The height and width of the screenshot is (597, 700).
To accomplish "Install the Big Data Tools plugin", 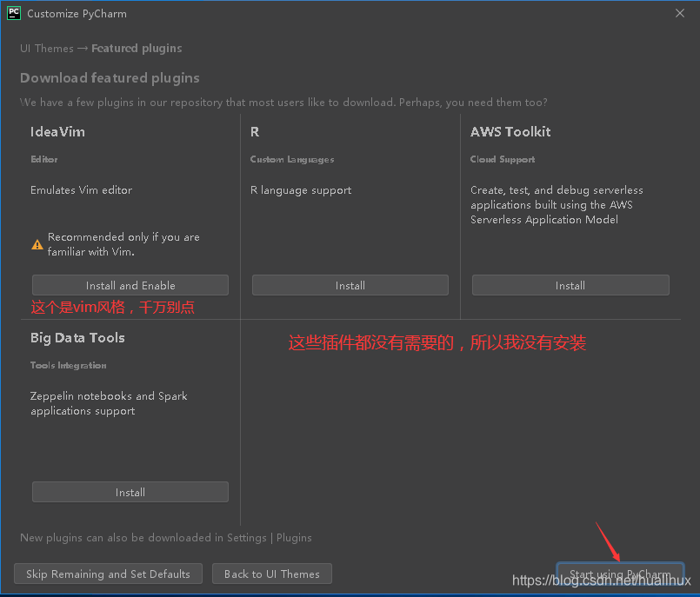I will pyautogui.click(x=130, y=492).
